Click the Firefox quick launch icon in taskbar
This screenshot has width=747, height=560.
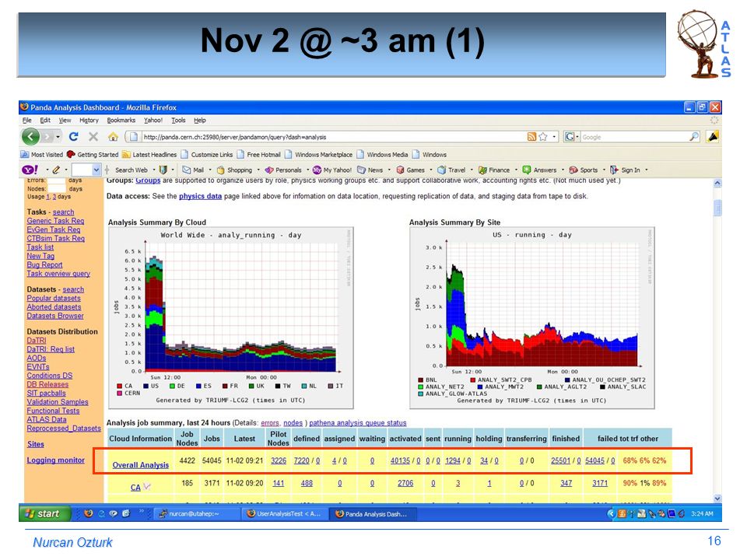click(88, 514)
